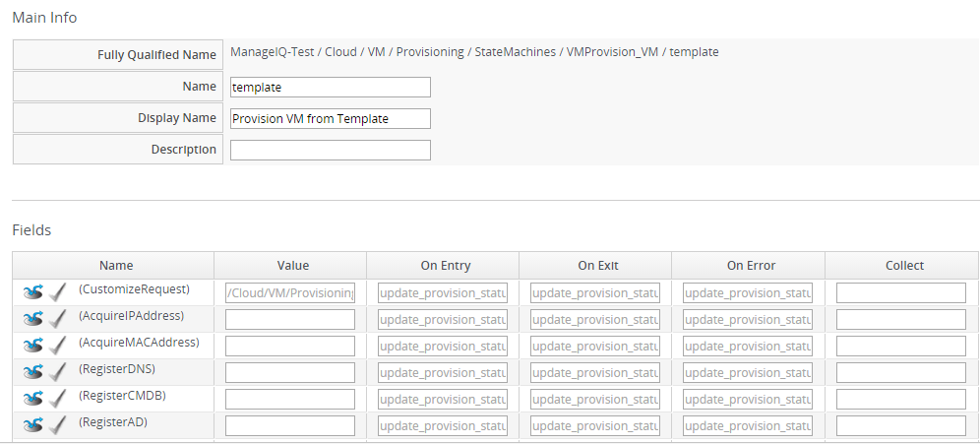Click the state icon beside RegisterAD

pyautogui.click(x=33, y=425)
